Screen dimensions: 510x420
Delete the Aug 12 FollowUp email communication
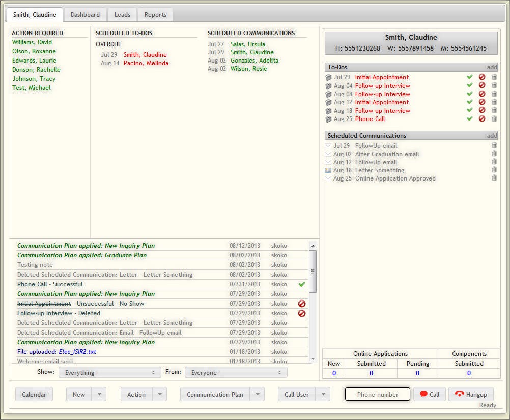click(494, 161)
